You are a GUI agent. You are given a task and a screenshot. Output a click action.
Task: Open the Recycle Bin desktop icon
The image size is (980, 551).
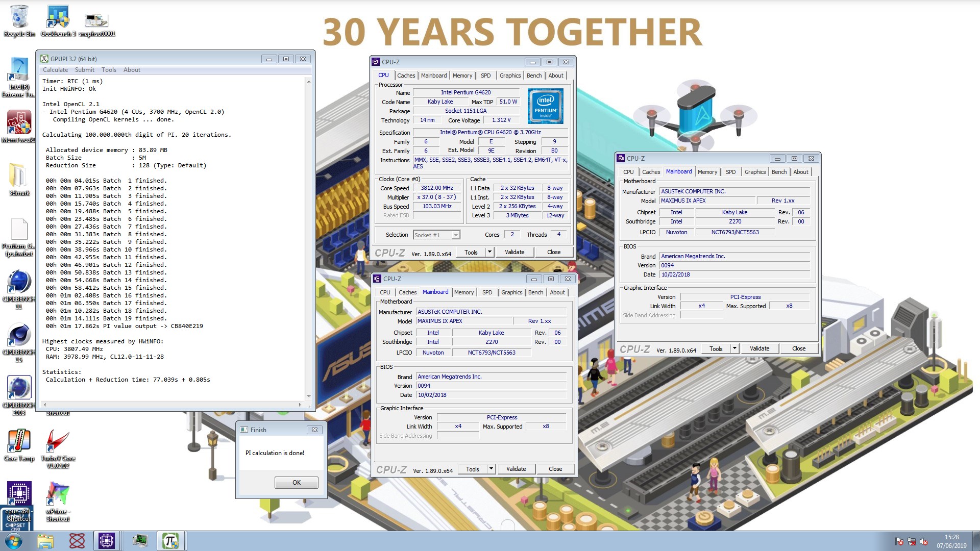pyautogui.click(x=19, y=21)
